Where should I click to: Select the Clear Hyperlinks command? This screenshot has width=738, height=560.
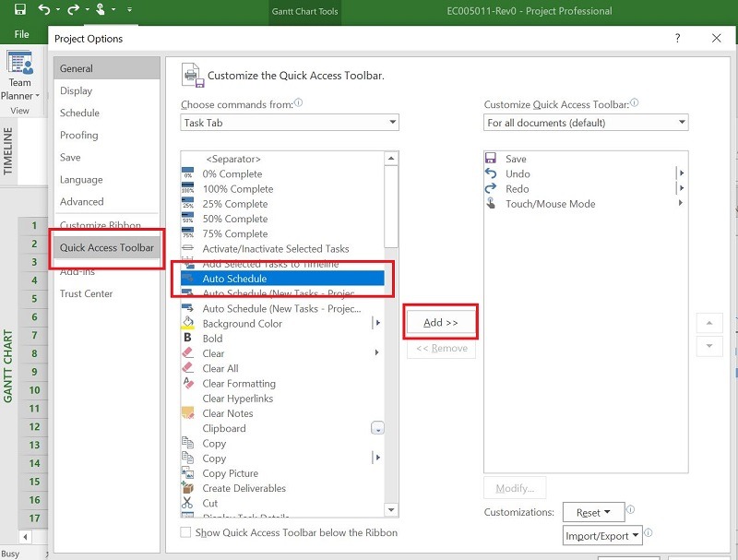[282, 399]
